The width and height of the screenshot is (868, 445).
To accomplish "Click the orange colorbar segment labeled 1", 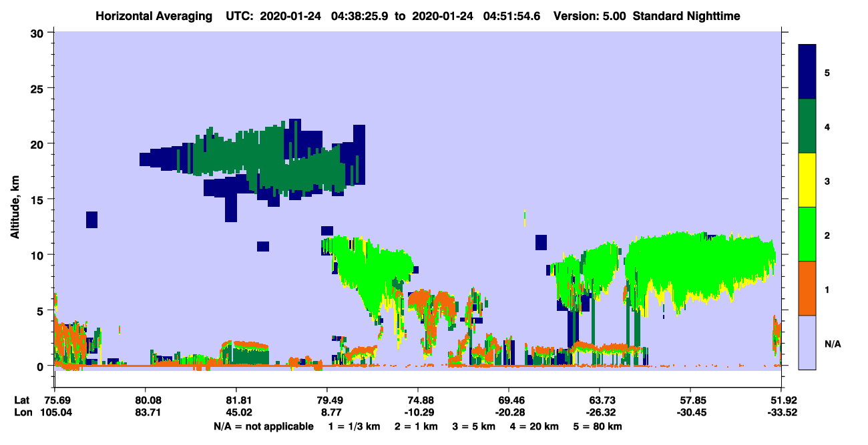I will pos(807,288).
